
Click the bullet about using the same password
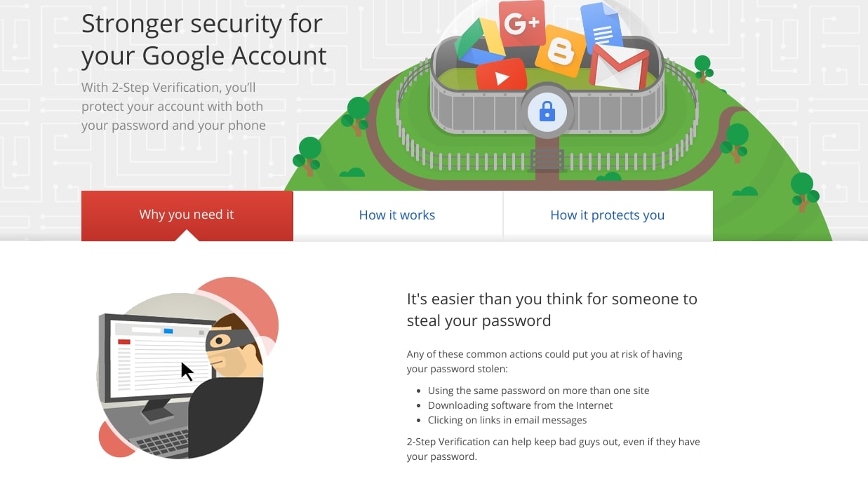pyautogui.click(x=538, y=391)
